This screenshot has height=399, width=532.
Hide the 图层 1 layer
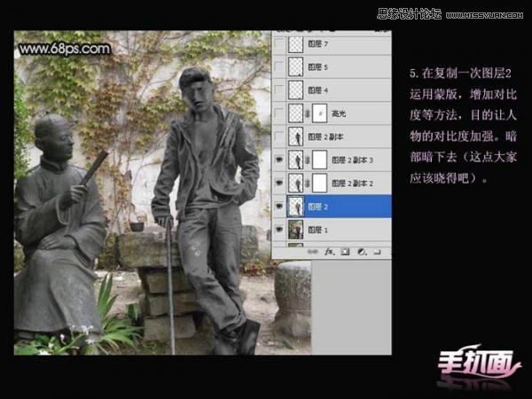tap(279, 230)
